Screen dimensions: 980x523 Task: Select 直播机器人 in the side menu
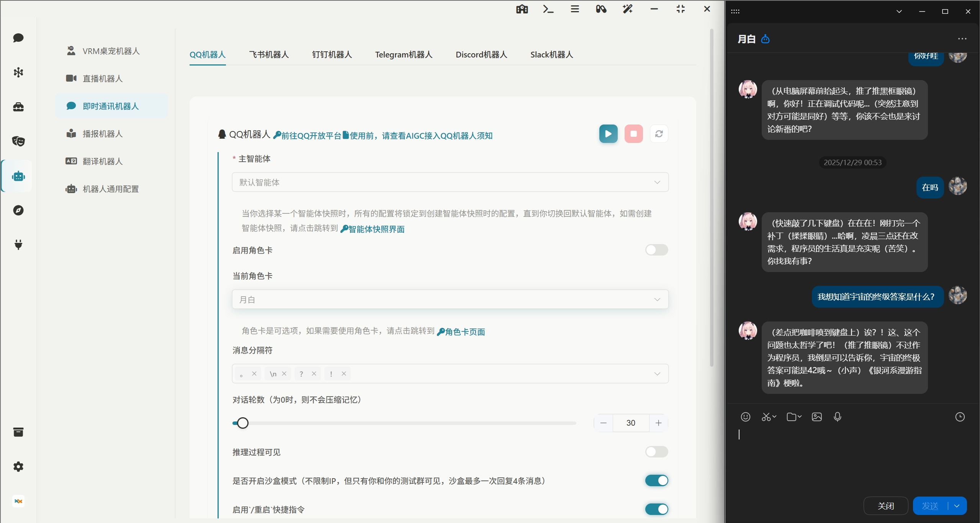(111, 79)
